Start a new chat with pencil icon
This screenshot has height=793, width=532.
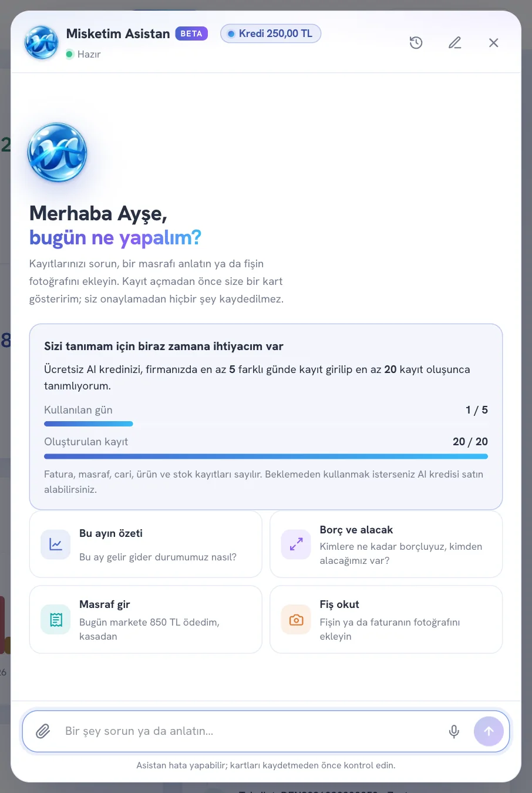[455, 42]
